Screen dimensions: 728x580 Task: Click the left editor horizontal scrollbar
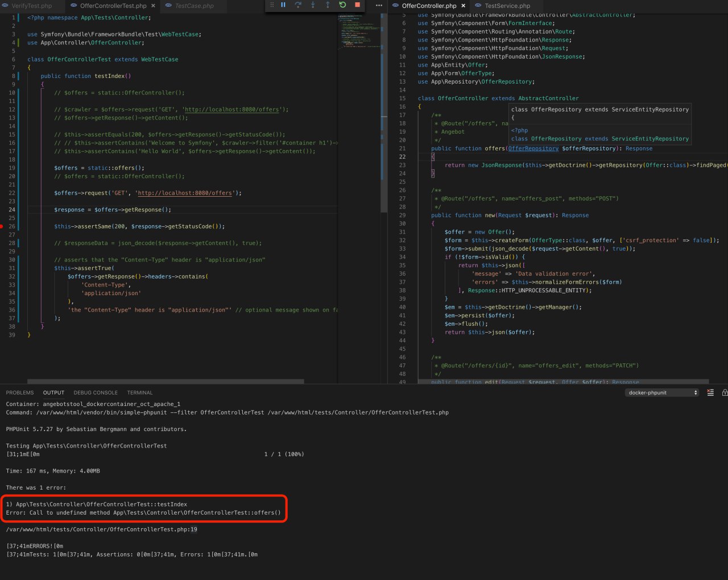click(x=166, y=381)
